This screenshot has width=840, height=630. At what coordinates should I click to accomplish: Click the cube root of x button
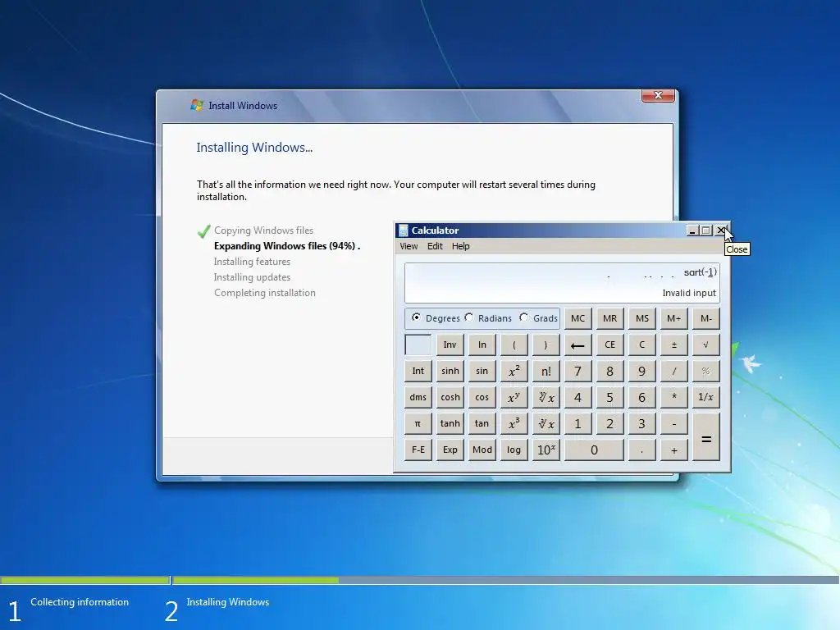point(546,424)
